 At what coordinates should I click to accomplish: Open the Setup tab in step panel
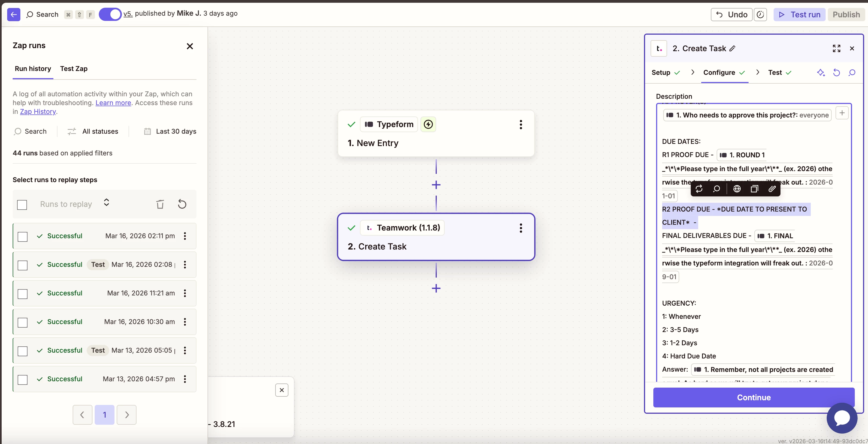click(661, 72)
